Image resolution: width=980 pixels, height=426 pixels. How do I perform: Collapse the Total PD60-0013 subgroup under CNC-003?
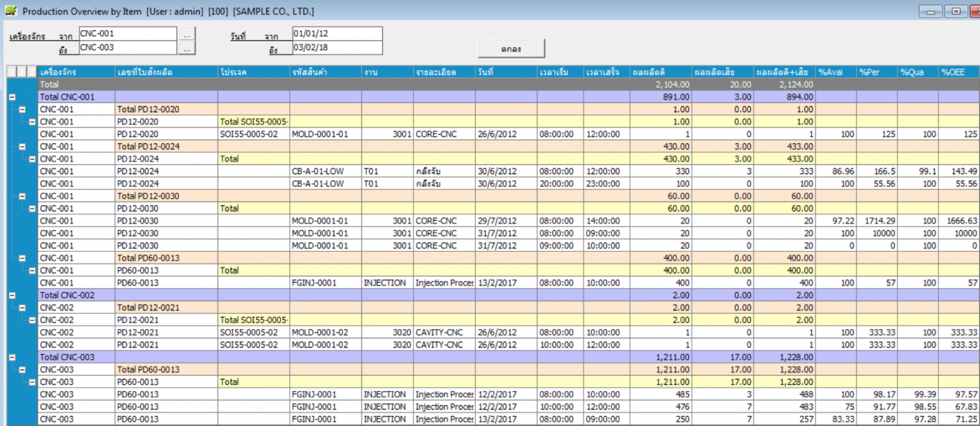(x=22, y=370)
